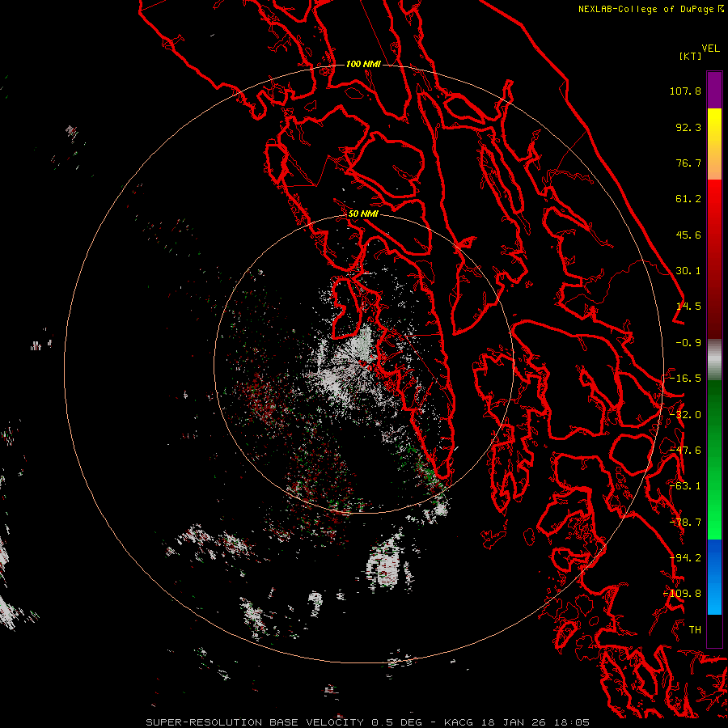Screen dimensions: 728x728
Task: Click the -16.5 legend value
Action: click(x=685, y=379)
